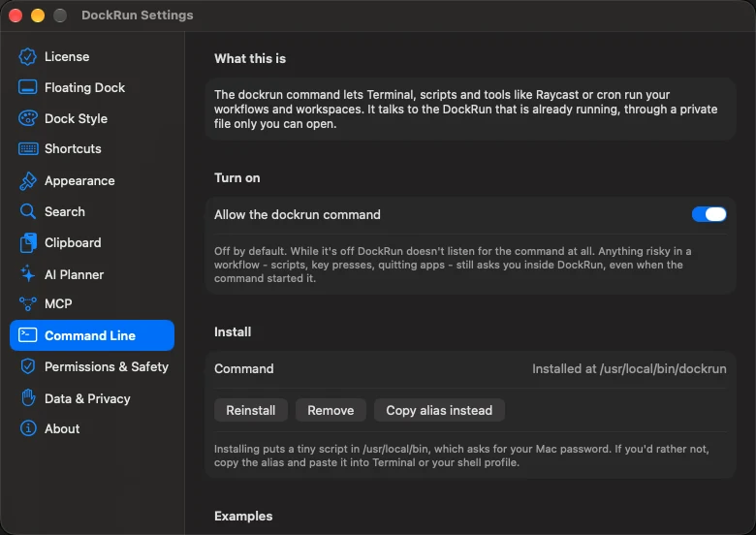Click the 'Install' section heading
Viewport: 756px width, 535px height.
[x=233, y=331]
